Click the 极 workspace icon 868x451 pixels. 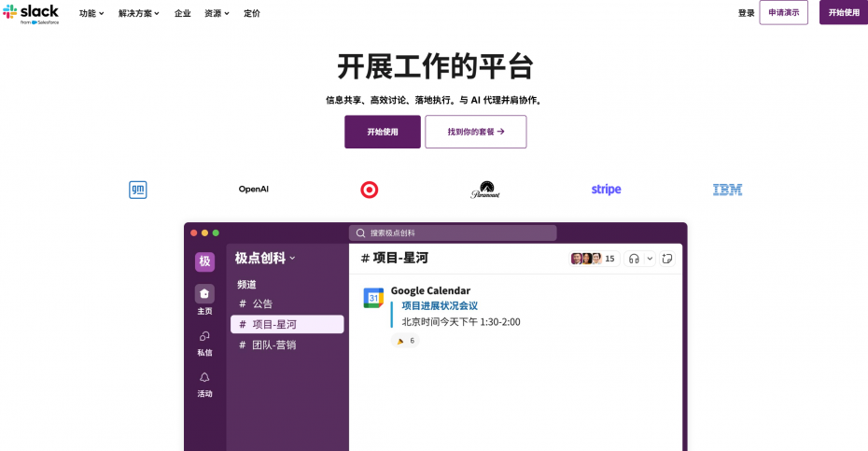coord(204,261)
